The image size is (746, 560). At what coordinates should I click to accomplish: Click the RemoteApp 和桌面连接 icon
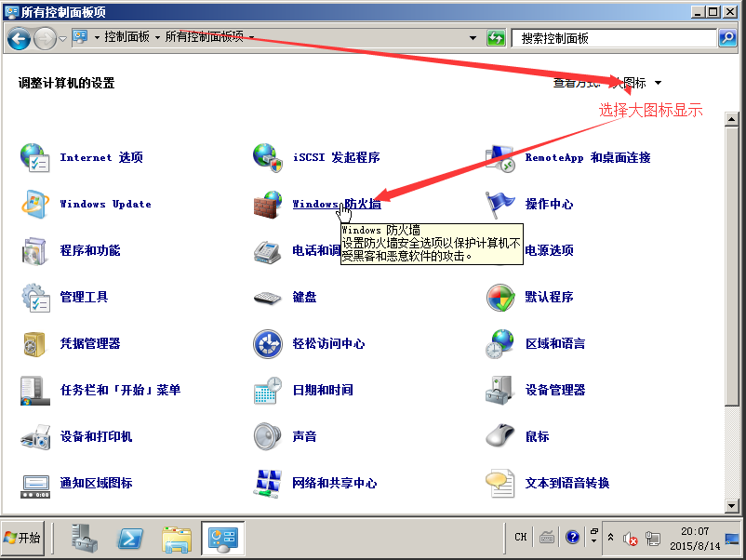click(x=500, y=157)
